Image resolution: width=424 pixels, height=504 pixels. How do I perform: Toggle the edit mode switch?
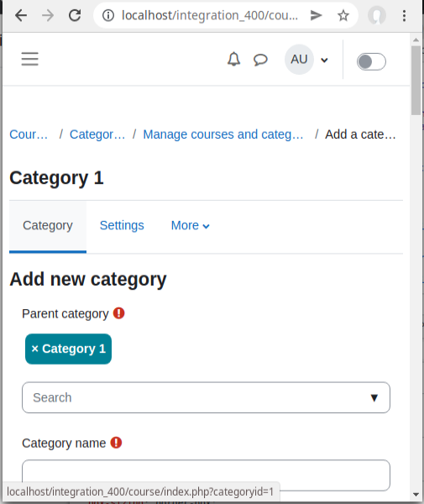(371, 61)
